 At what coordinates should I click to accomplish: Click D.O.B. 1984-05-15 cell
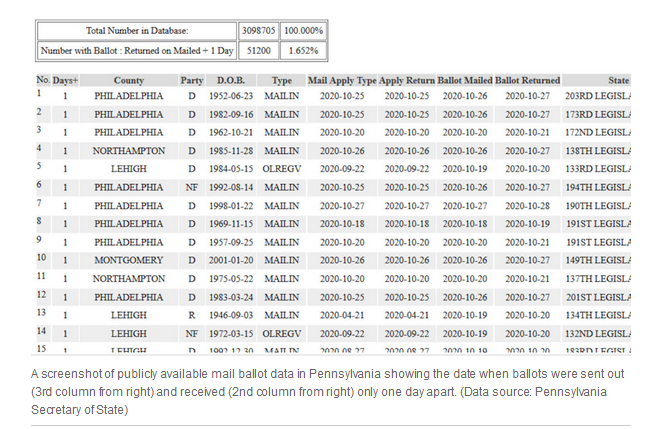pyautogui.click(x=231, y=169)
